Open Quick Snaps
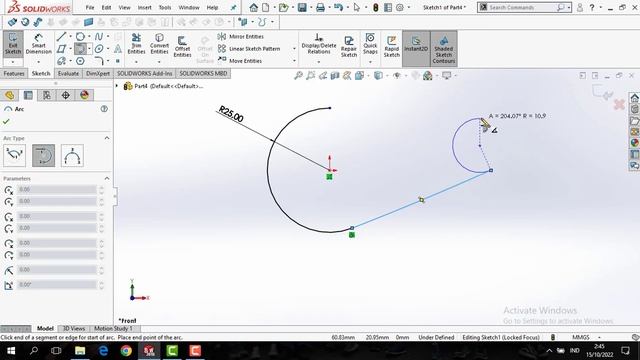 370,44
